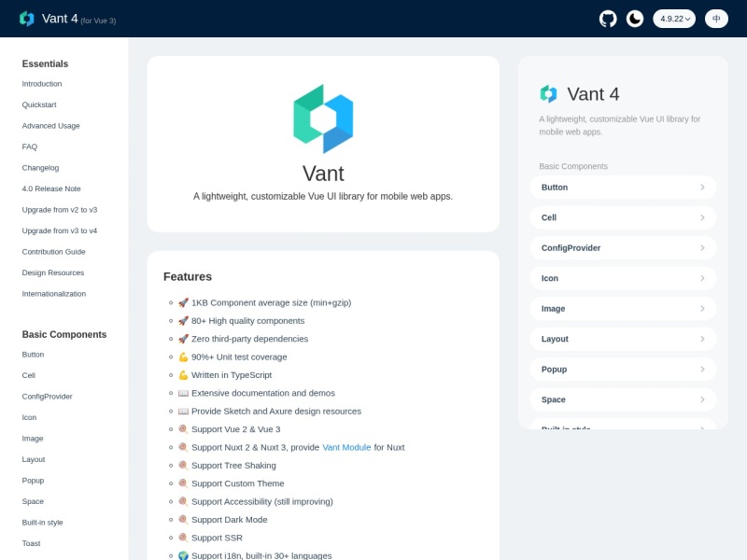
Task: Click chevron on the Popup preview row
Action: coord(702,369)
